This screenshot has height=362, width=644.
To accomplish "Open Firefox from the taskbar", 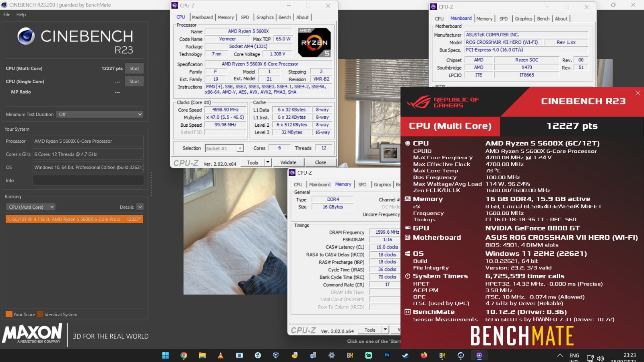I will (424, 355).
